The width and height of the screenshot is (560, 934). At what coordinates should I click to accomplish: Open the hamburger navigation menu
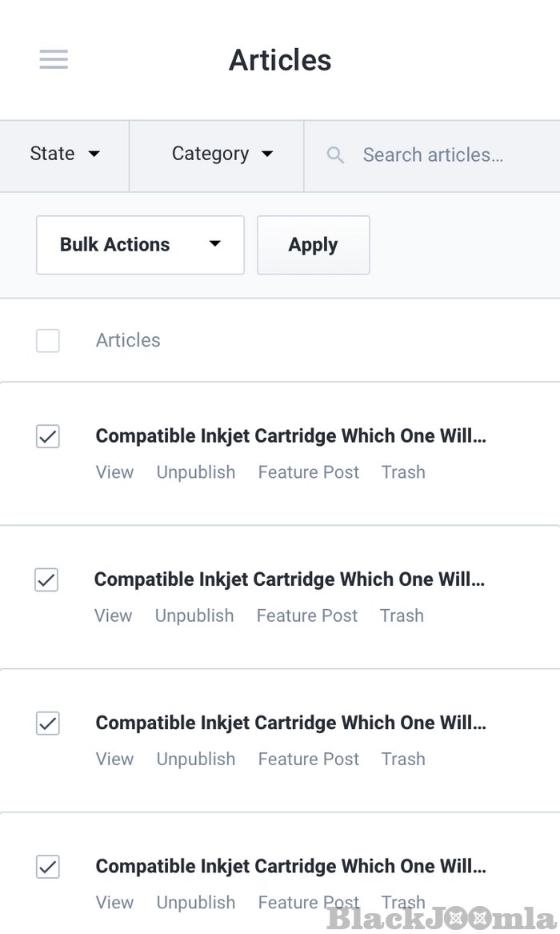54,60
